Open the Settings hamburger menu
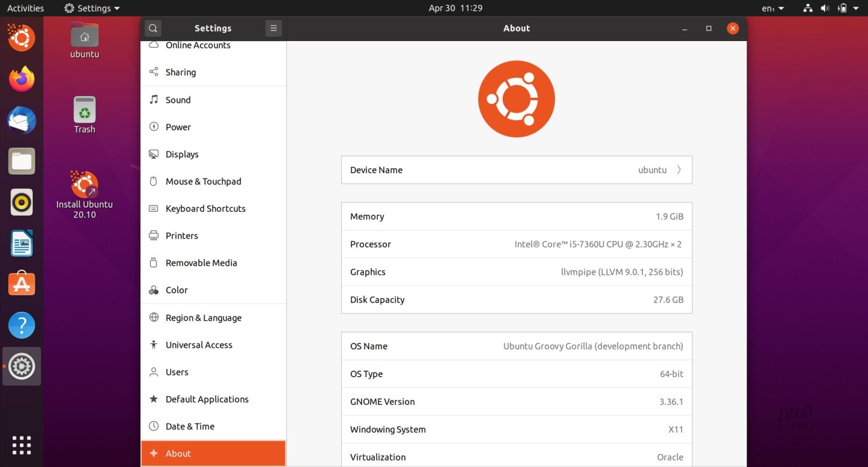The width and height of the screenshot is (868, 467). pos(274,28)
